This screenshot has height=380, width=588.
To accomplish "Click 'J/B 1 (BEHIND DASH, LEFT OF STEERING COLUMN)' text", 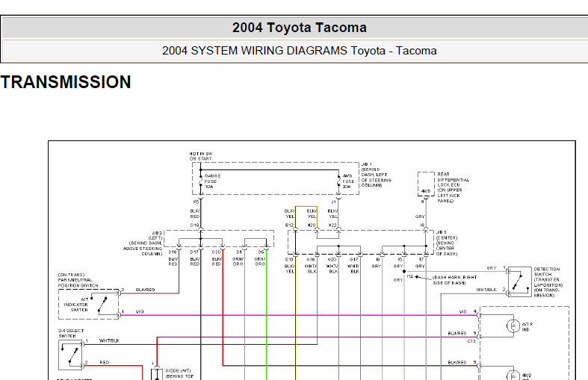I will click(376, 175).
